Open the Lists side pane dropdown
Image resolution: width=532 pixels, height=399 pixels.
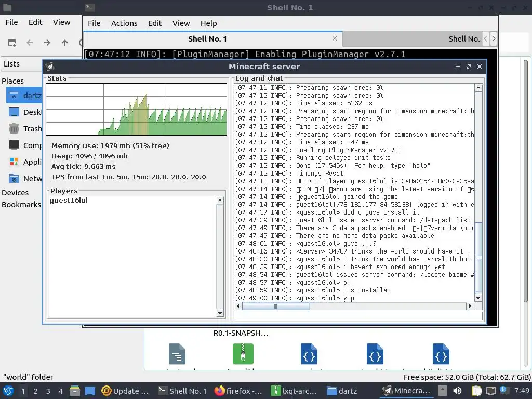(22, 64)
